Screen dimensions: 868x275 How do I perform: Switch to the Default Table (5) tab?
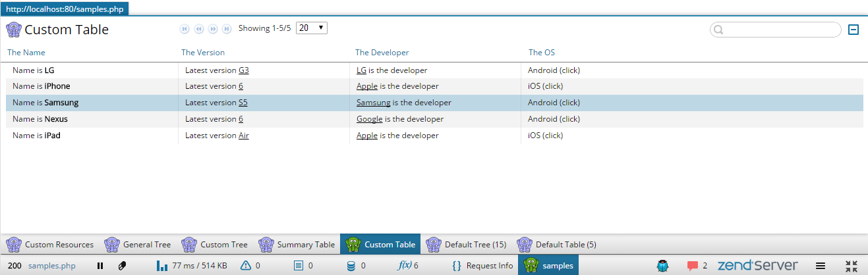coord(557,244)
